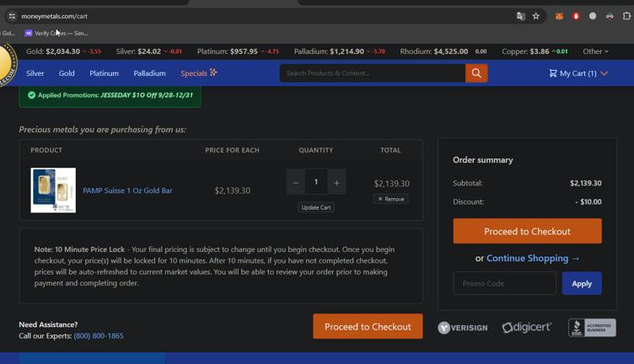The image size is (634, 364).
Task: Call the (800) 800-1865 phone link
Action: 99,335
